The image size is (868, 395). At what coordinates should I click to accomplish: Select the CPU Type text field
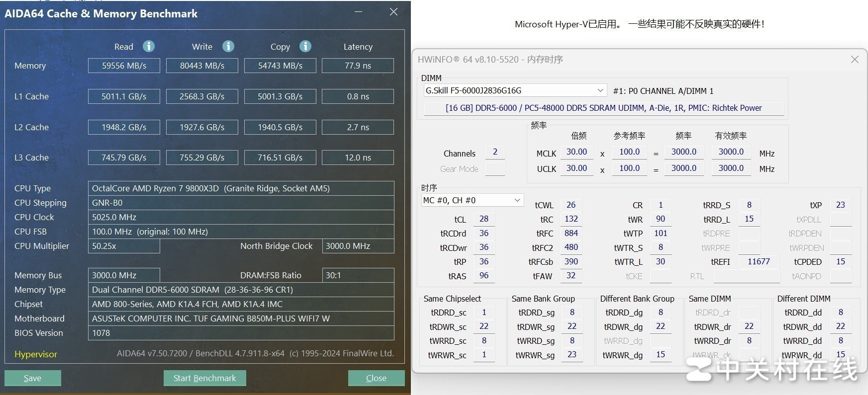tap(241, 188)
